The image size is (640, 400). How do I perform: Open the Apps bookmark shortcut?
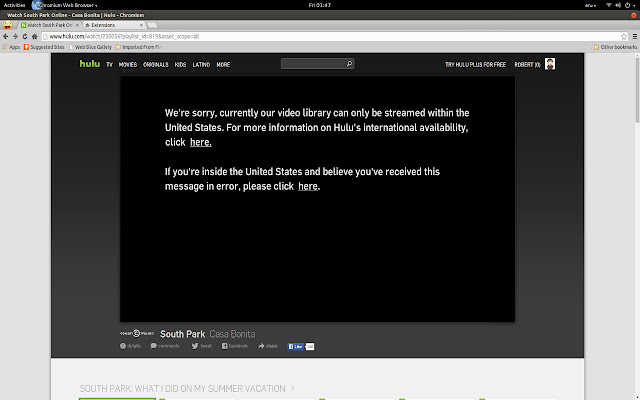pyautogui.click(x=11, y=47)
